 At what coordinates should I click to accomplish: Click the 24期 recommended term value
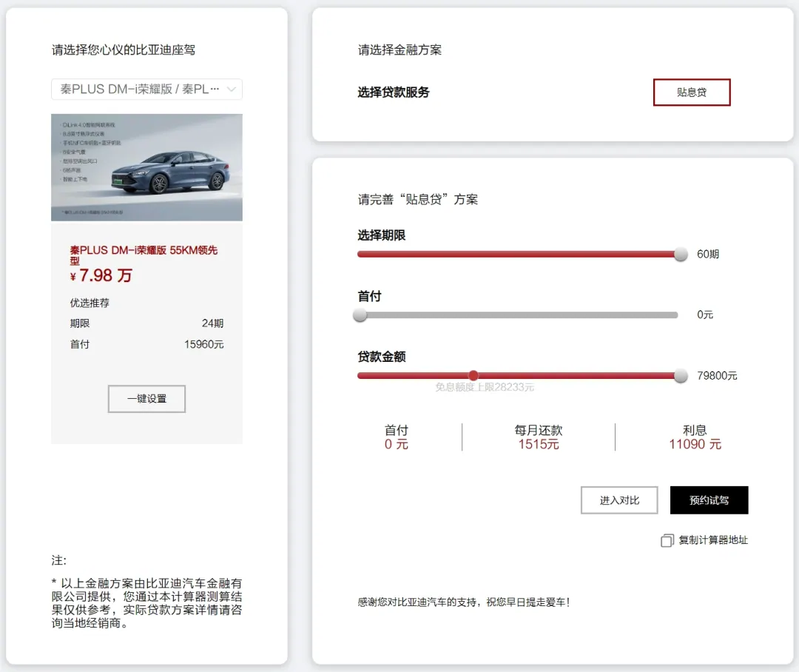[212, 323]
